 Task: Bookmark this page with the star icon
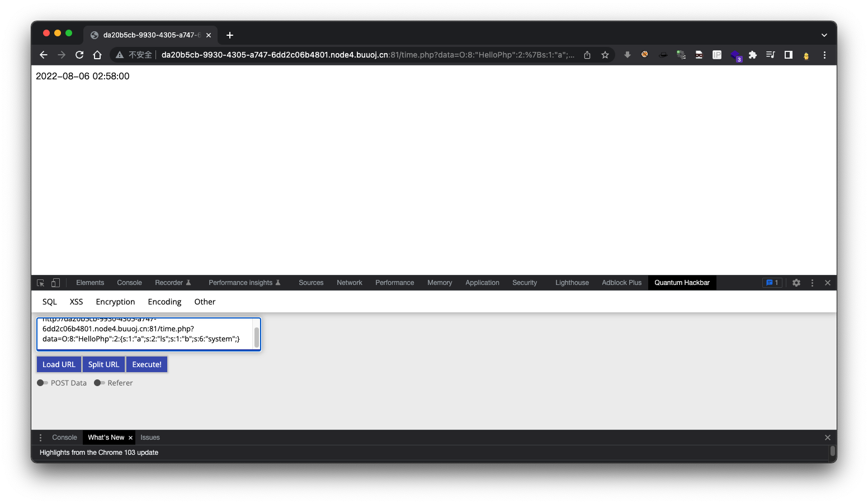click(x=605, y=55)
